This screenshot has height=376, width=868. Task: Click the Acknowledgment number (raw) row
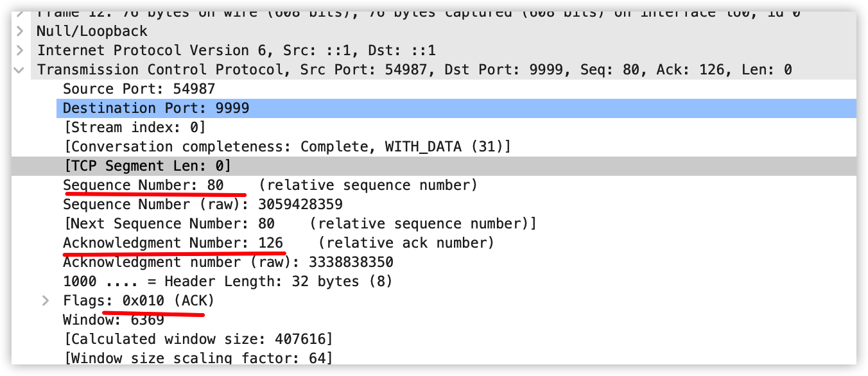click(228, 262)
